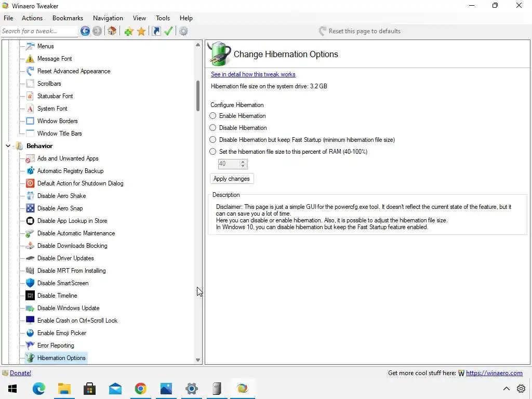Click the Donate! link
Image resolution: width=532 pixels, height=399 pixels.
(x=20, y=373)
